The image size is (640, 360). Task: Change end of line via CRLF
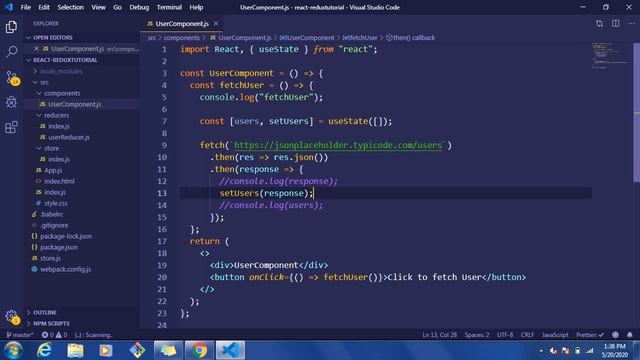(x=527, y=335)
